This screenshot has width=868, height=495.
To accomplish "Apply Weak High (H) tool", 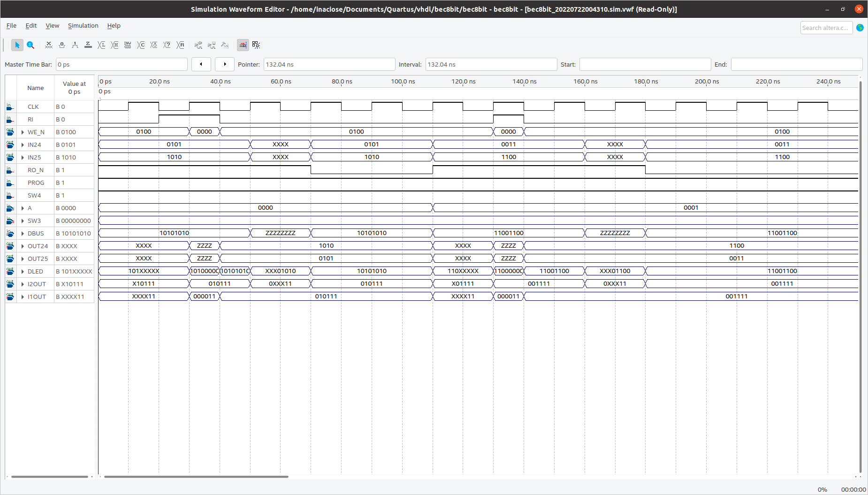I will [x=114, y=45].
